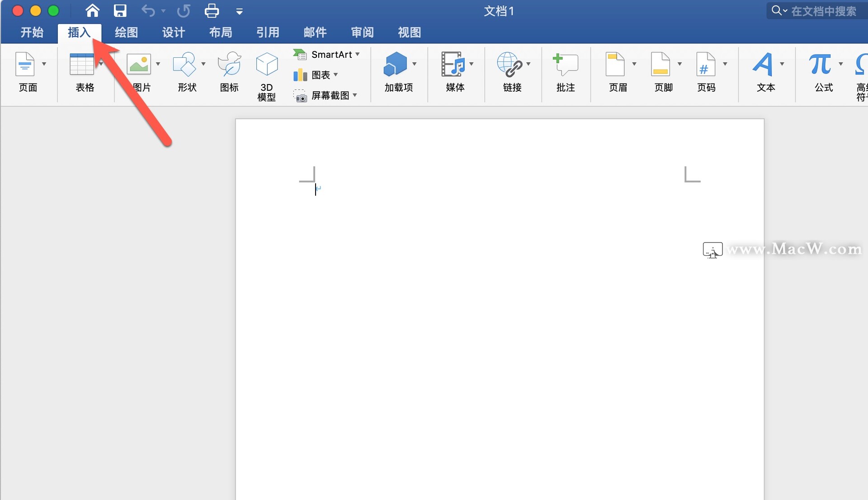The width and height of the screenshot is (868, 500).
Task: Open the Page Number (页码) dropdown arrow
Action: point(725,64)
